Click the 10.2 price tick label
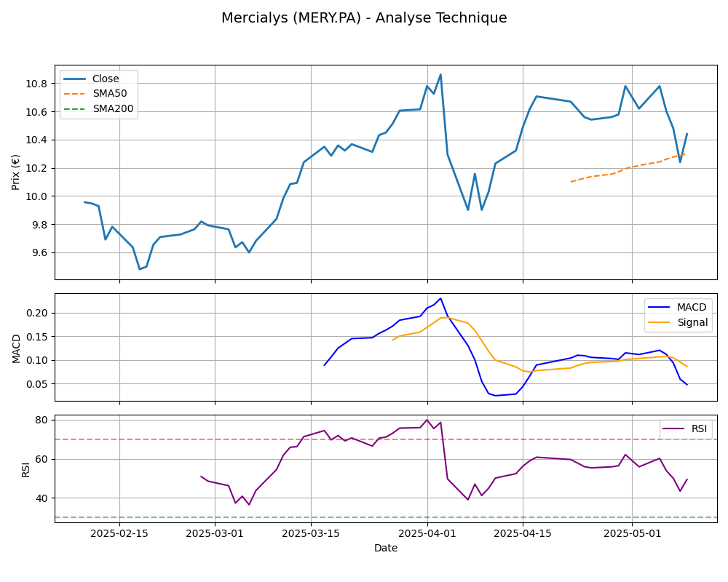This screenshot has width=728, height=582. click(x=36, y=169)
